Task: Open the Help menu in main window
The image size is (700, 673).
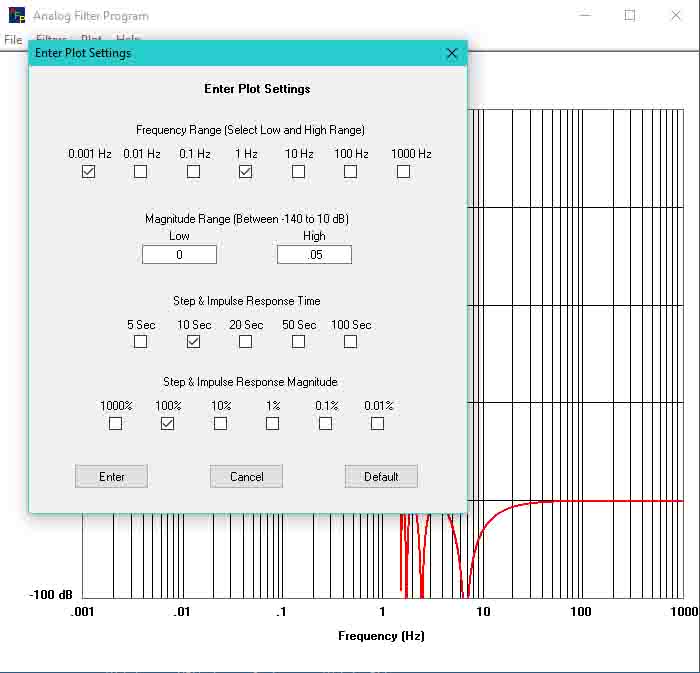Action: (128, 37)
